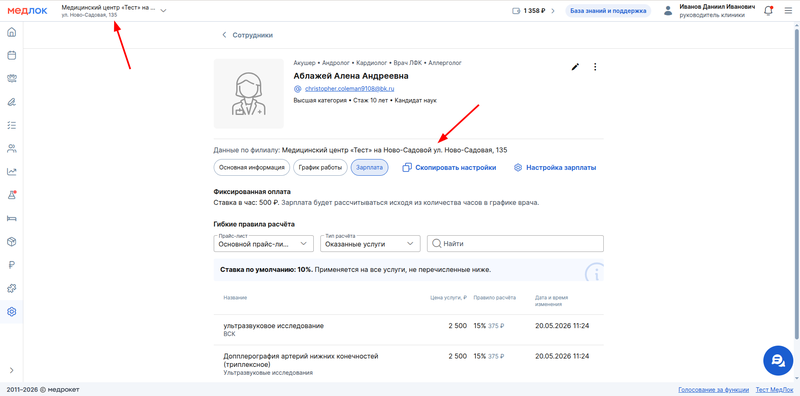
Task: Open the Прайс-лист dropdown
Action: 263,243
